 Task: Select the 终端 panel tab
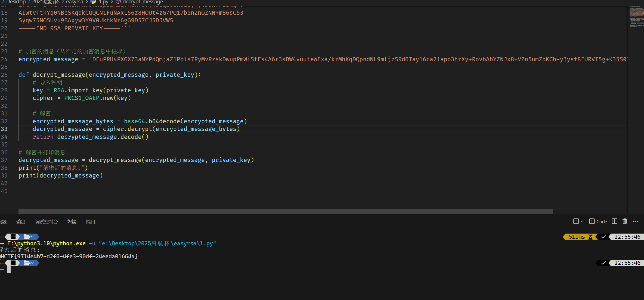[x=72, y=222]
